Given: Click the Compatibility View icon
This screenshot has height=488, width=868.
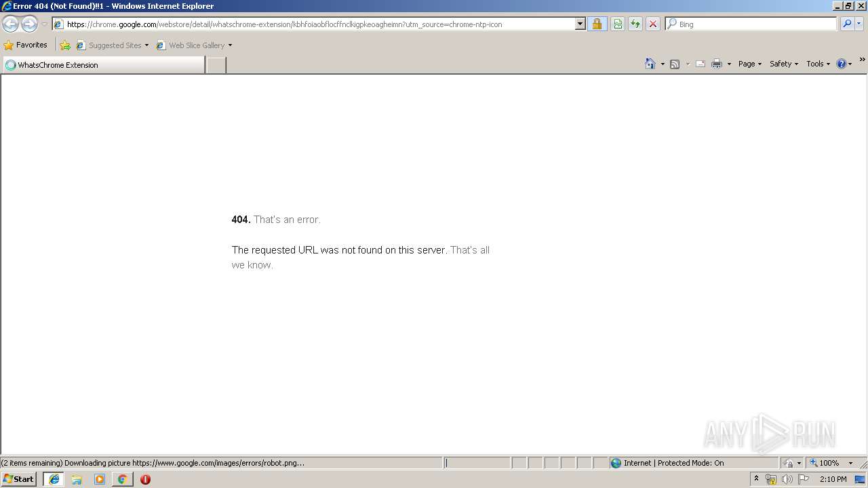Looking at the screenshot, I should (x=618, y=24).
